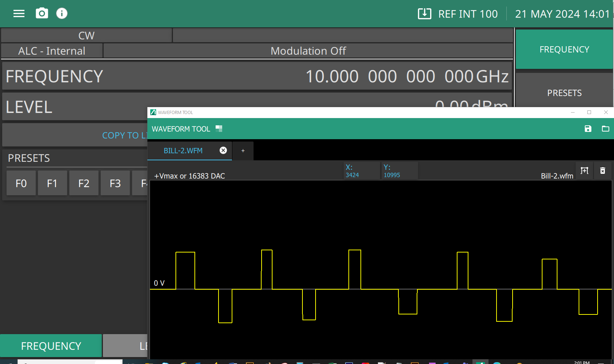
Task: Click the Modulation Off status bar
Action: (x=308, y=51)
